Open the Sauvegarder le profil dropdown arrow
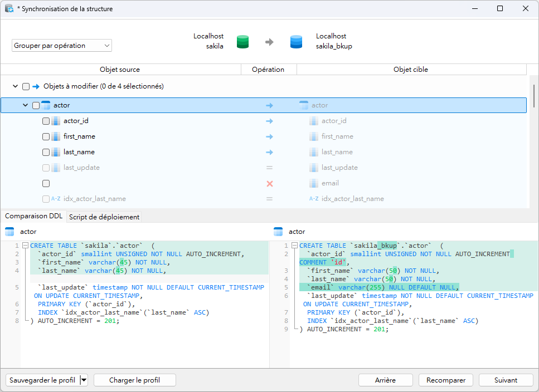Screen dimensions: 539x392 [x=84, y=380]
